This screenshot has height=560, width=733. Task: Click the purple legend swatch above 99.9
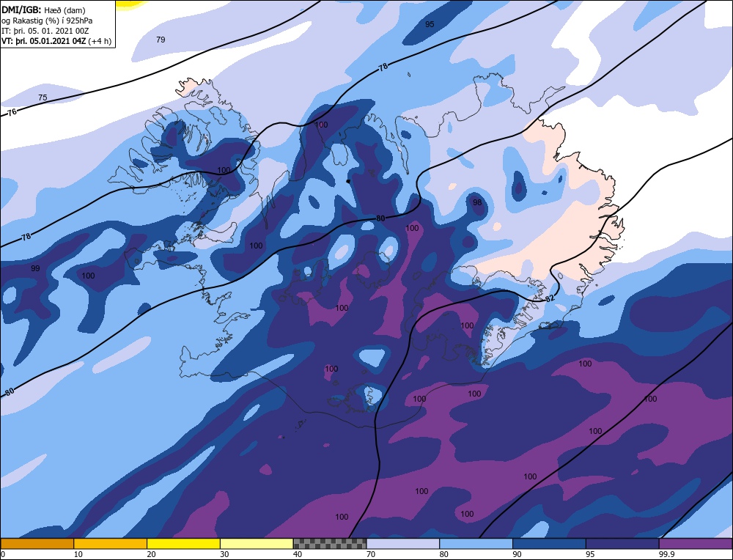(x=696, y=544)
